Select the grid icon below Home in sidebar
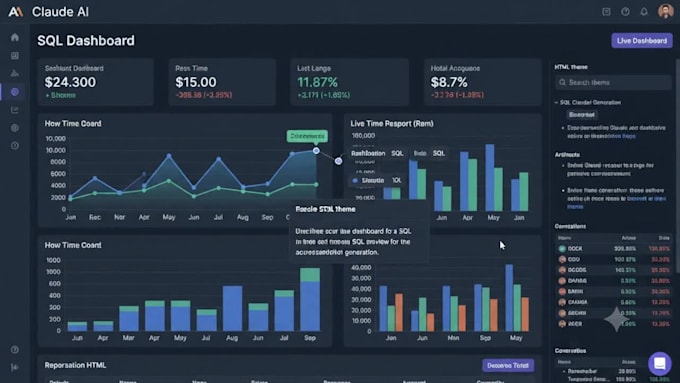Viewport: 680px width, 383px height. point(15,56)
